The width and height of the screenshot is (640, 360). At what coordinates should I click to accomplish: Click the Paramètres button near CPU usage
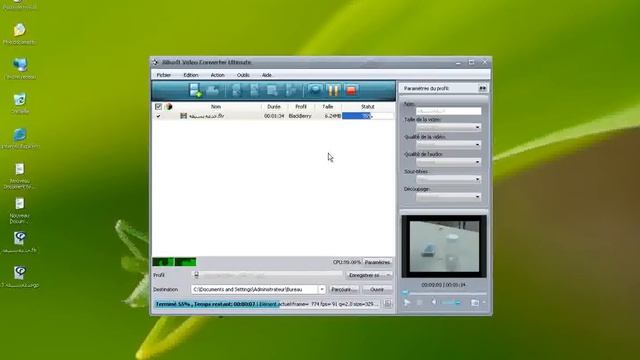tap(378, 262)
